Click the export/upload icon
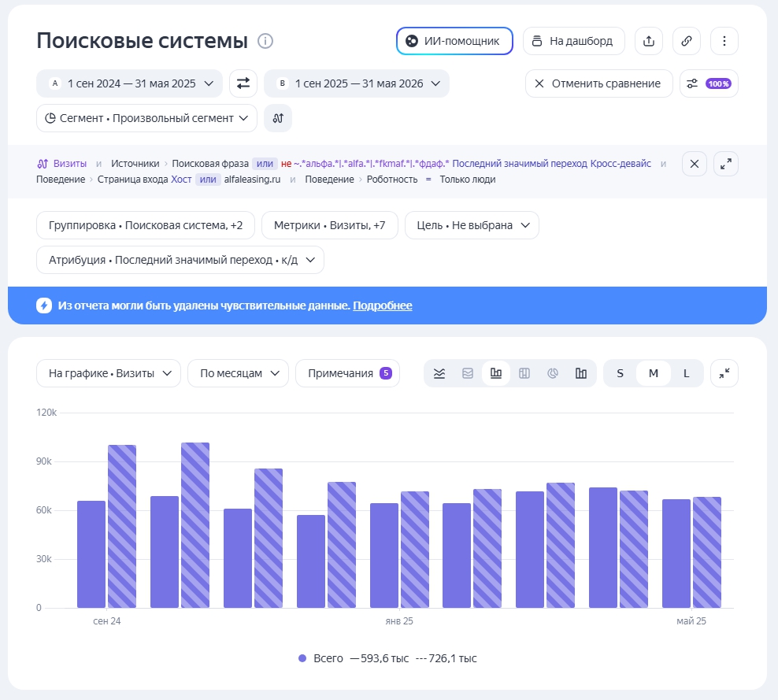 (649, 41)
